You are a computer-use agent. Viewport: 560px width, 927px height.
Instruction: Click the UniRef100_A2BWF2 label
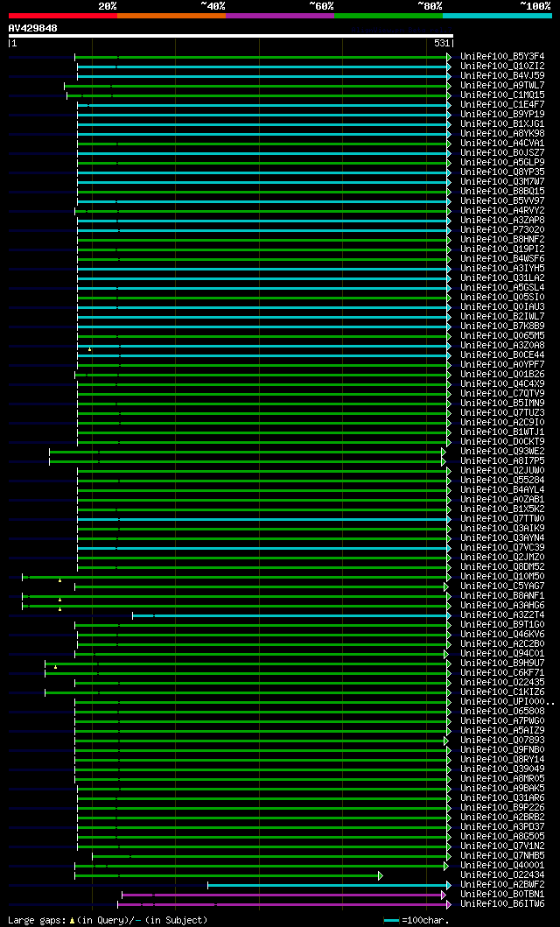[x=503, y=884]
